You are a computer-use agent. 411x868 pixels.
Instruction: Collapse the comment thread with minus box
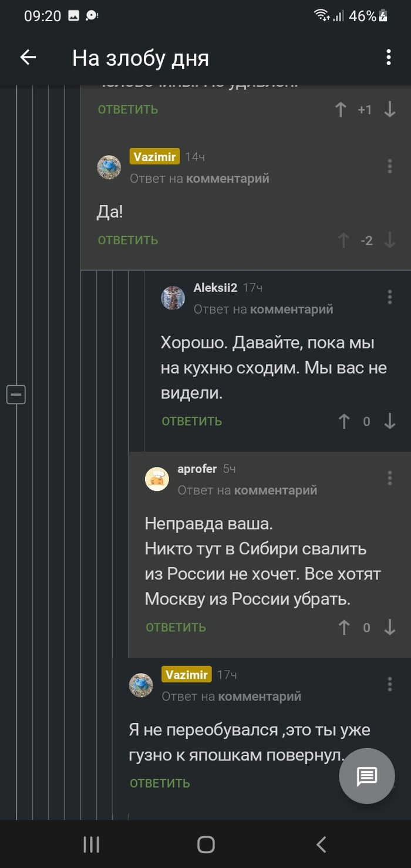click(x=16, y=394)
